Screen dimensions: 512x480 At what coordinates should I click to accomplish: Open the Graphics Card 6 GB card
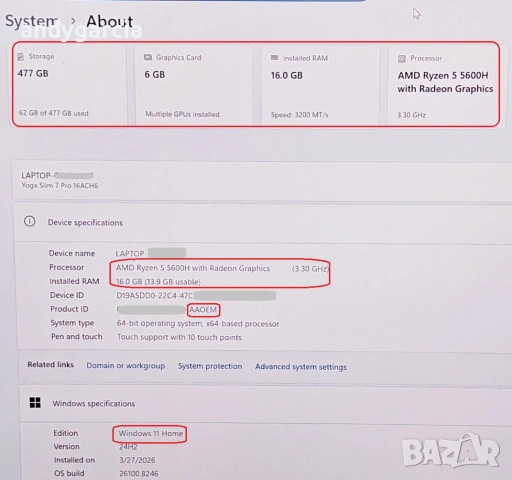(x=194, y=85)
